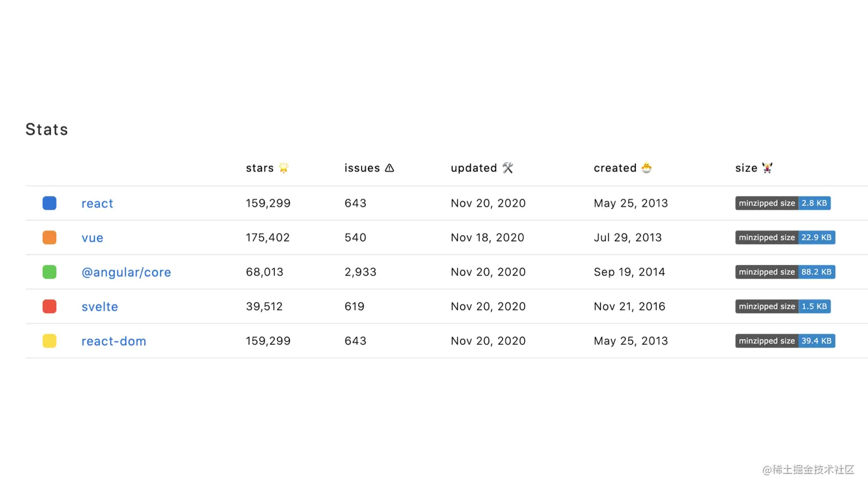This screenshot has width=868, height=489.
Task: Click the hatching chick emoji beside created
Action: (x=646, y=168)
